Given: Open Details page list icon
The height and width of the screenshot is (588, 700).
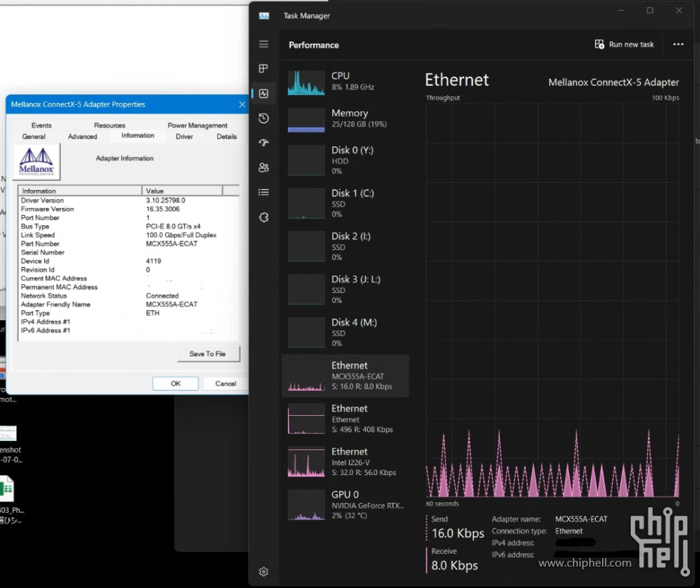Looking at the screenshot, I should pyautogui.click(x=264, y=192).
